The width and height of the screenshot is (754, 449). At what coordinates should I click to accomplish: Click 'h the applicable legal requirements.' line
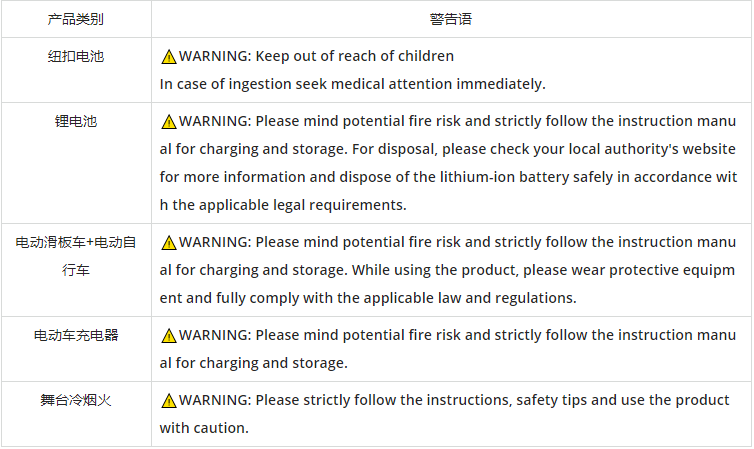(283, 205)
